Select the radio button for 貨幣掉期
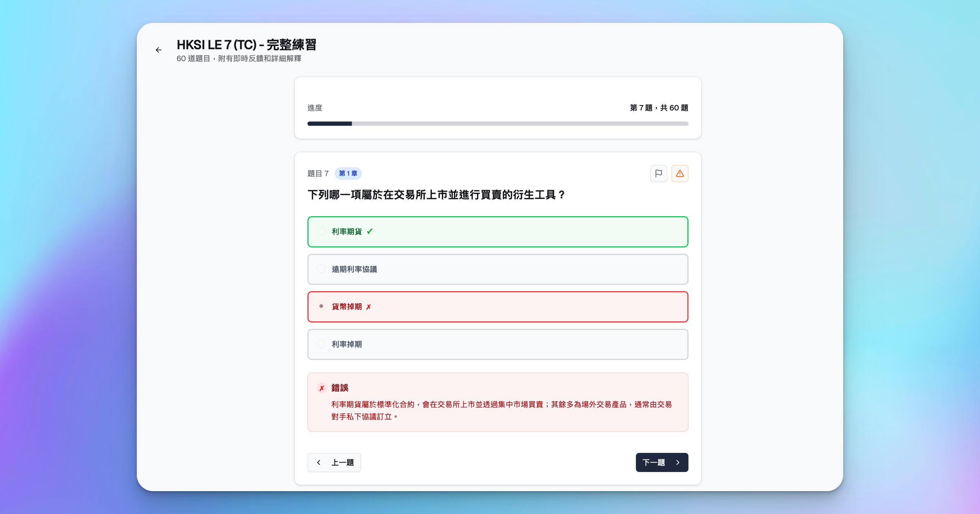Screen dimensions: 980x514 click(321, 306)
